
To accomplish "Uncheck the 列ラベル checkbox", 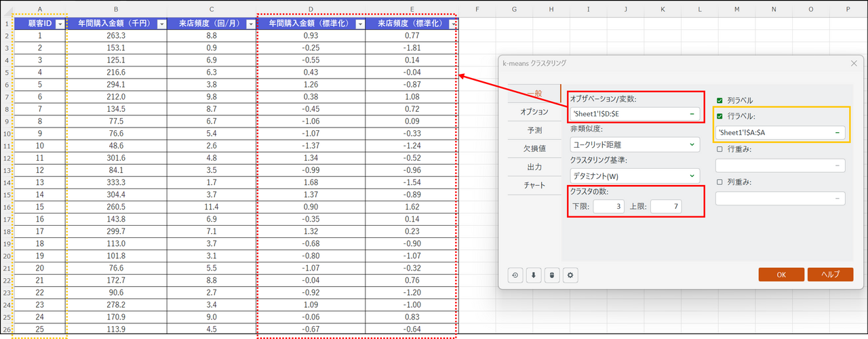I will point(720,100).
